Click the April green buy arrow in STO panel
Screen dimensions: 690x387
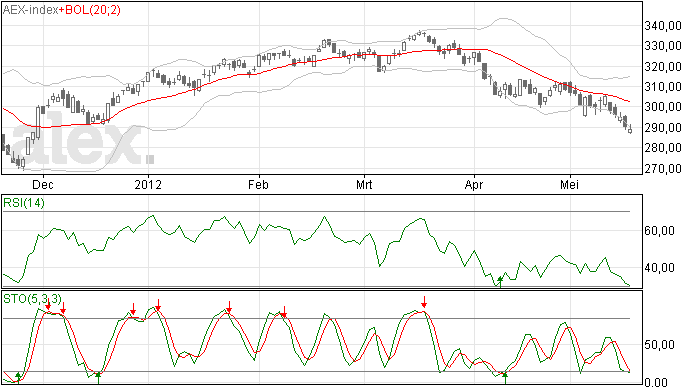(505, 378)
